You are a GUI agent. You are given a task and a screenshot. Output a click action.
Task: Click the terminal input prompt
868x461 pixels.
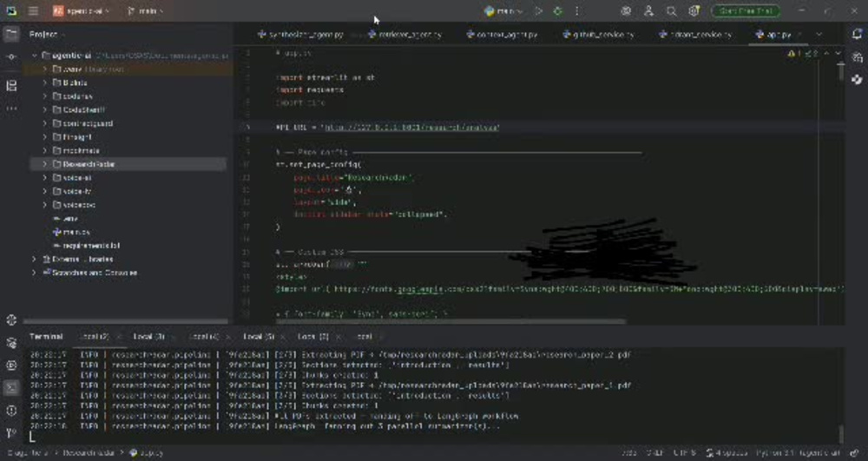point(32,438)
